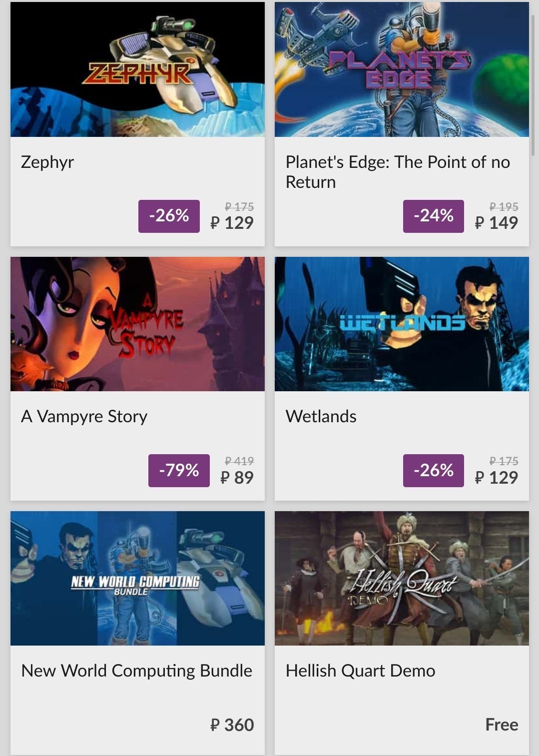Click the Zephyr title link
The width and height of the screenshot is (539, 756).
click(47, 162)
